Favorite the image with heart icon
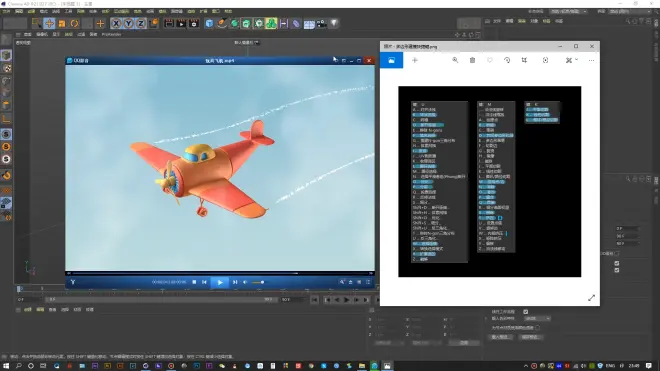This screenshot has height=371, width=660. tap(490, 60)
